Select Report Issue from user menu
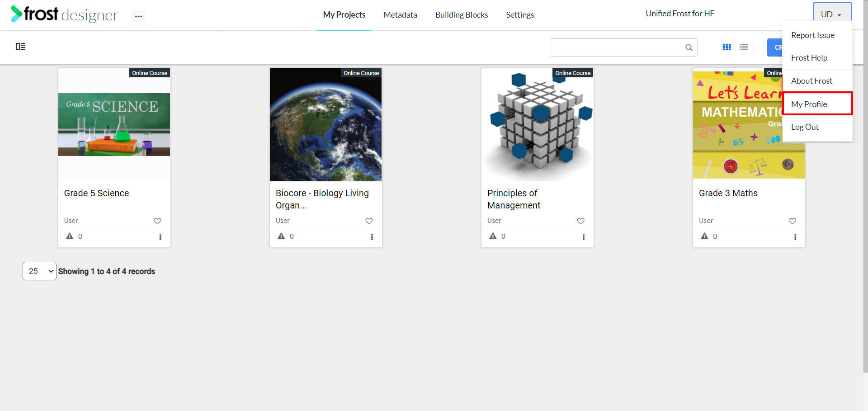 point(817,35)
